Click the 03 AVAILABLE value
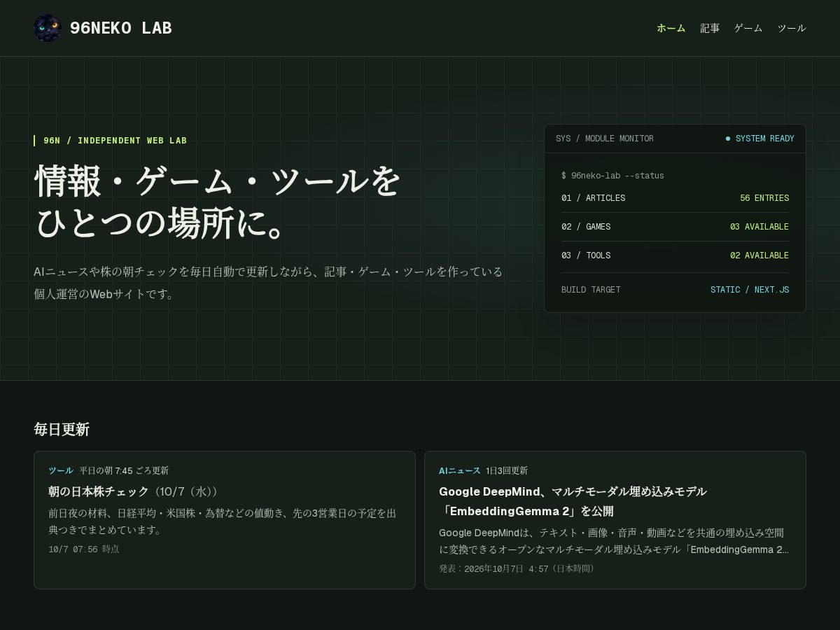 tap(759, 227)
